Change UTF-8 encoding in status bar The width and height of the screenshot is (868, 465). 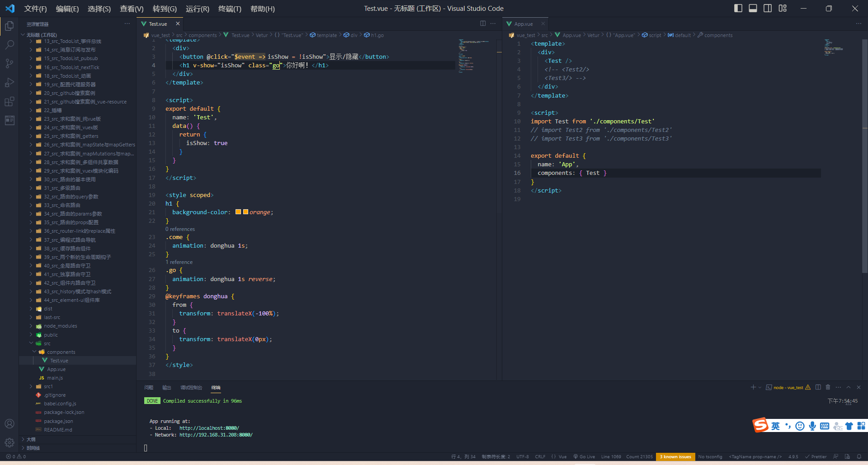click(523, 456)
